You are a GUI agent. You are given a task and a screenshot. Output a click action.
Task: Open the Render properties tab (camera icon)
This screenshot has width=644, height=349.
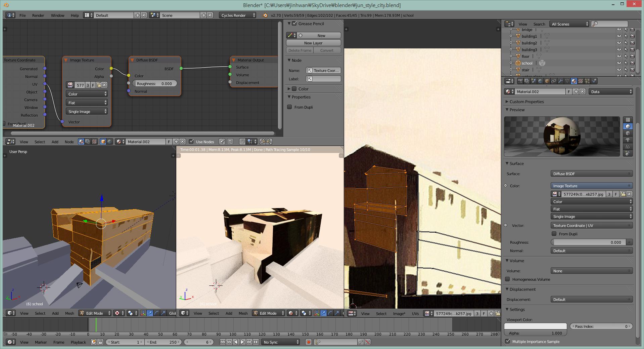pyautogui.click(x=520, y=81)
